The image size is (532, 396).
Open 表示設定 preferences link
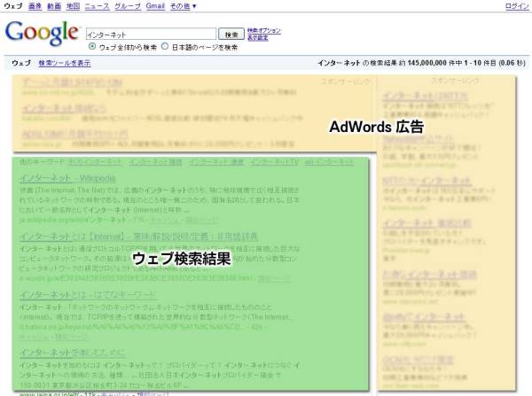click(257, 37)
